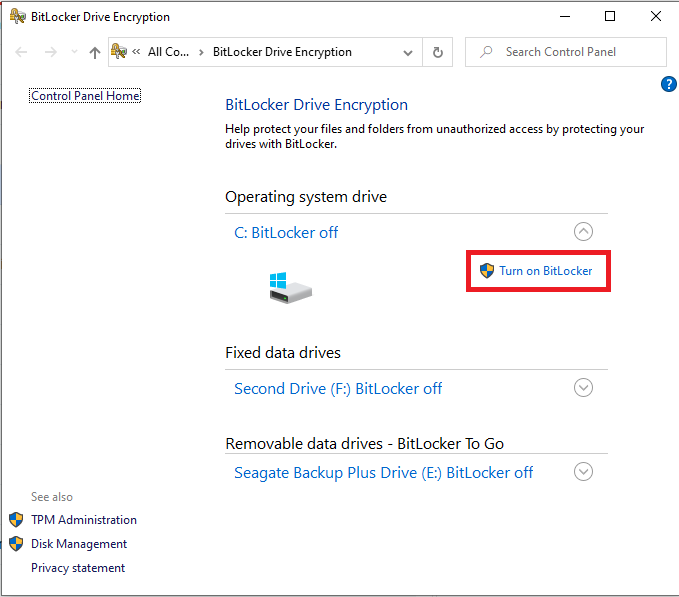Click the breadcrumb separator arrow after 'All Co...'
679x597 pixels.
click(201, 52)
